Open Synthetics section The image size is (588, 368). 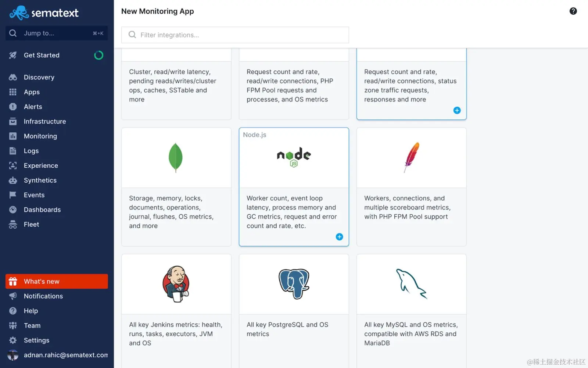click(40, 180)
